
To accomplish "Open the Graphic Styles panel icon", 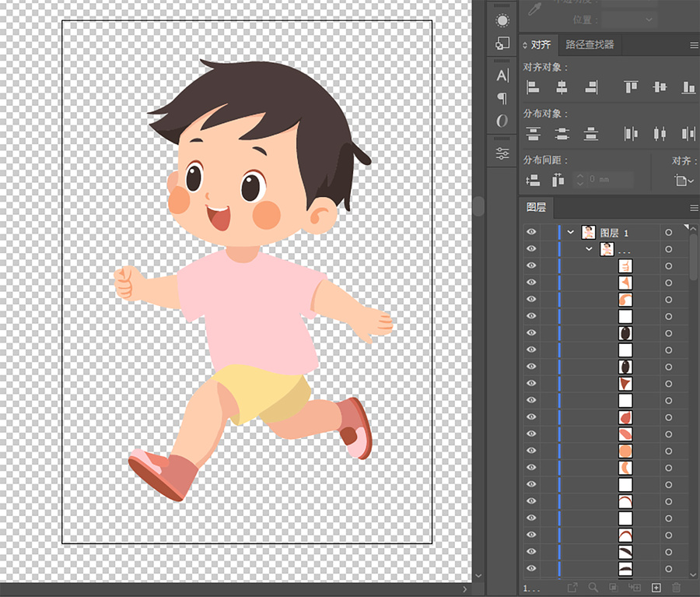I will (x=502, y=44).
